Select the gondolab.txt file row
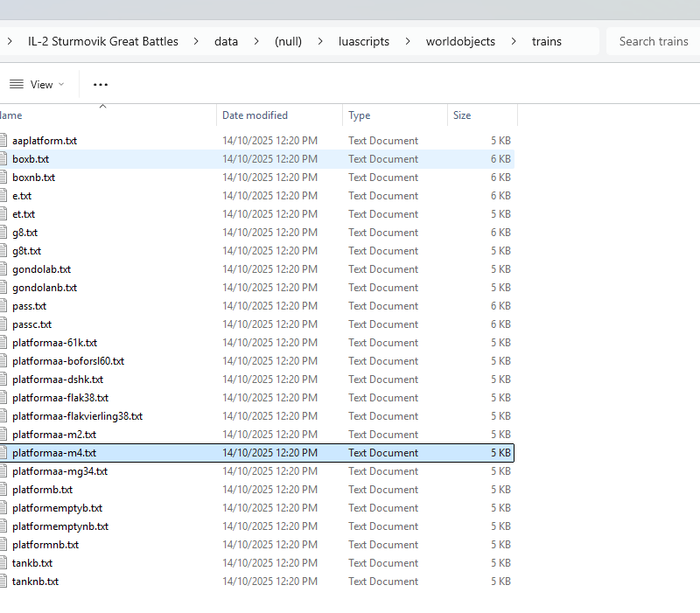Screen dimensions: 700x613 pyautogui.click(x=42, y=269)
